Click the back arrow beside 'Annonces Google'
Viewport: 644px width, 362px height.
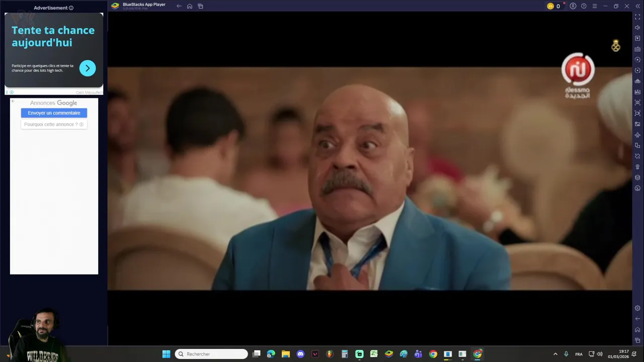pyautogui.click(x=13, y=102)
